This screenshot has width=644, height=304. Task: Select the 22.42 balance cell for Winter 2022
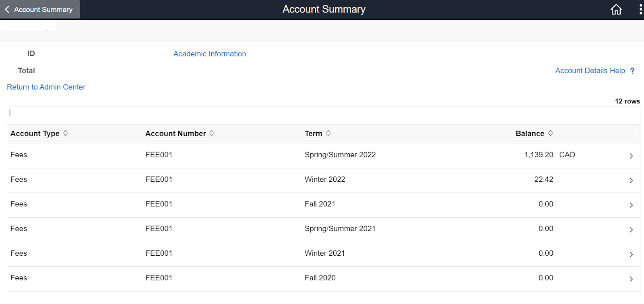543,179
